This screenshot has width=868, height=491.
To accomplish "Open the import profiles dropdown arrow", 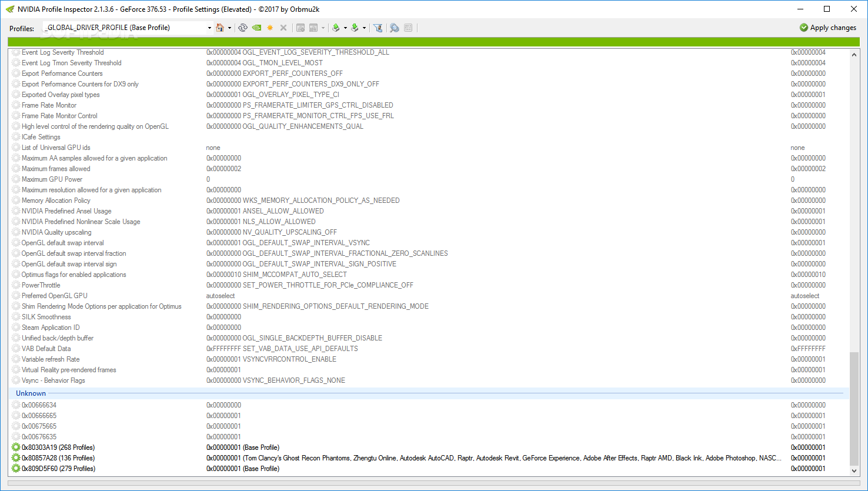I will [x=364, y=28].
